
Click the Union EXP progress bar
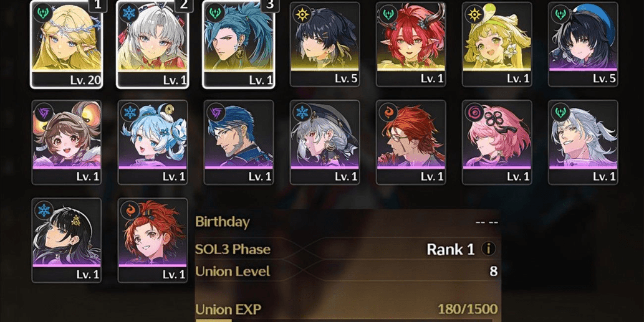click(x=344, y=320)
